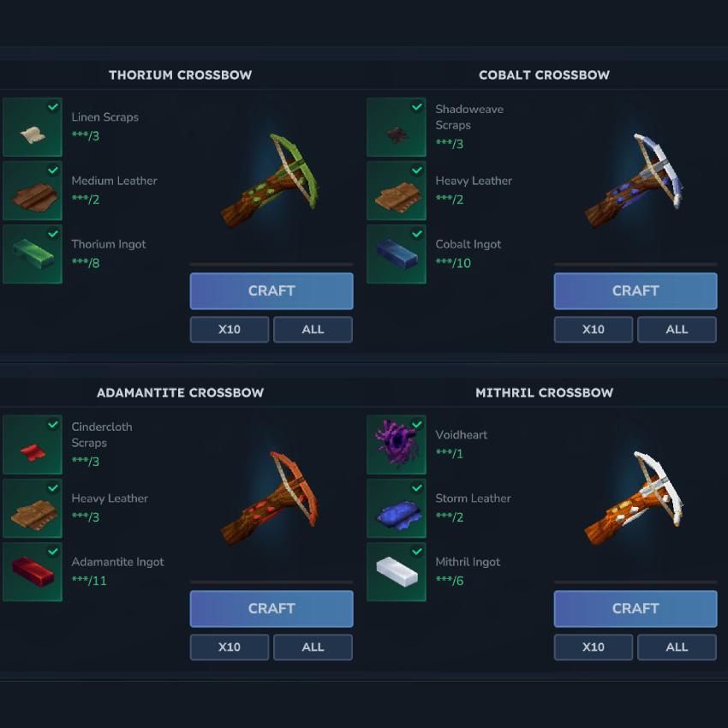The width and height of the screenshot is (728, 728).
Task: Click the Mithril Crossbow preview image
Action: point(634,498)
